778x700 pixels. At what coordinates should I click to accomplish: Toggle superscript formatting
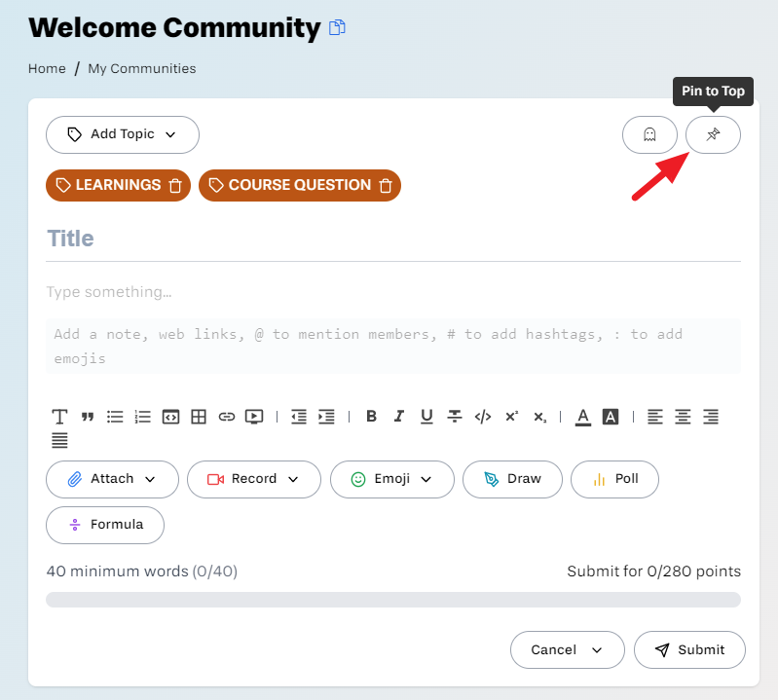(511, 417)
